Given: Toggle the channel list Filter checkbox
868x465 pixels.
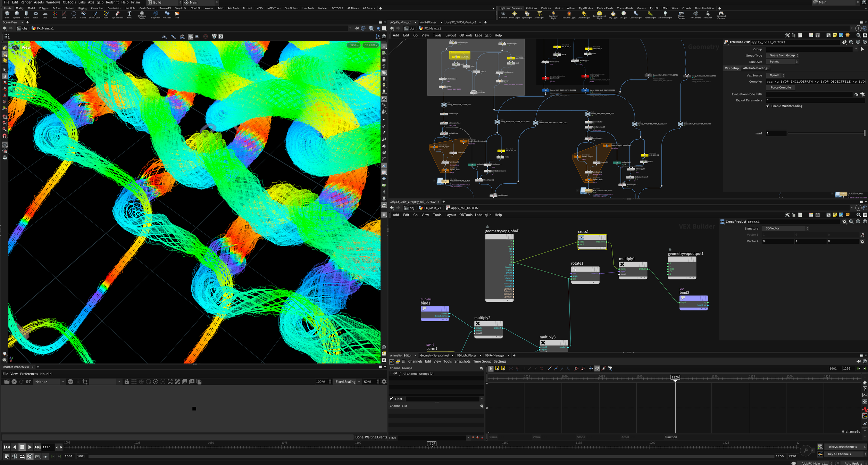Looking at the screenshot, I should (x=391, y=399).
